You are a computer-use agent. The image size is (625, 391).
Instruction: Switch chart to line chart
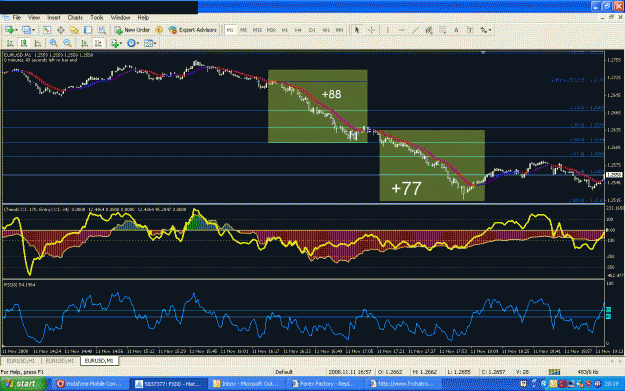tap(37, 43)
